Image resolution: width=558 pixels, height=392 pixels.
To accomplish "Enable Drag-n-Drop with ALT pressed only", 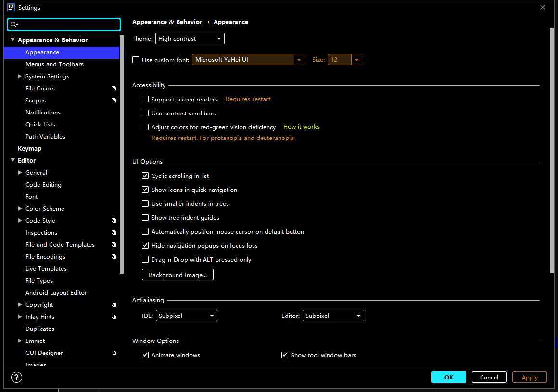I will (145, 259).
